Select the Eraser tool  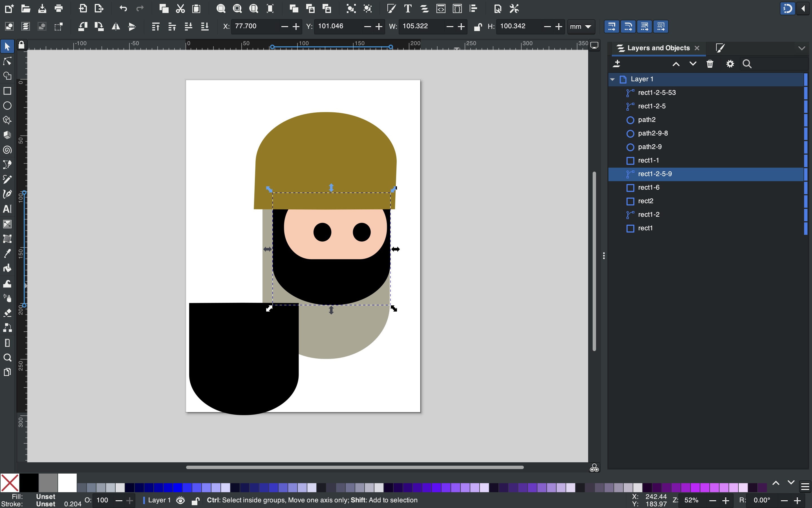[7, 313]
